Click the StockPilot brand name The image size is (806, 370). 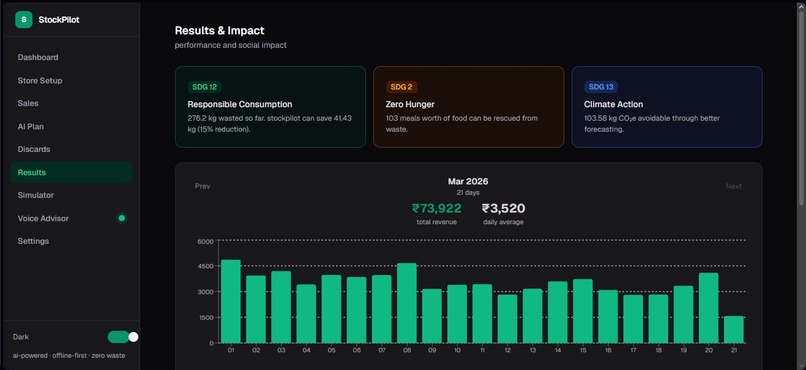pyautogui.click(x=59, y=20)
